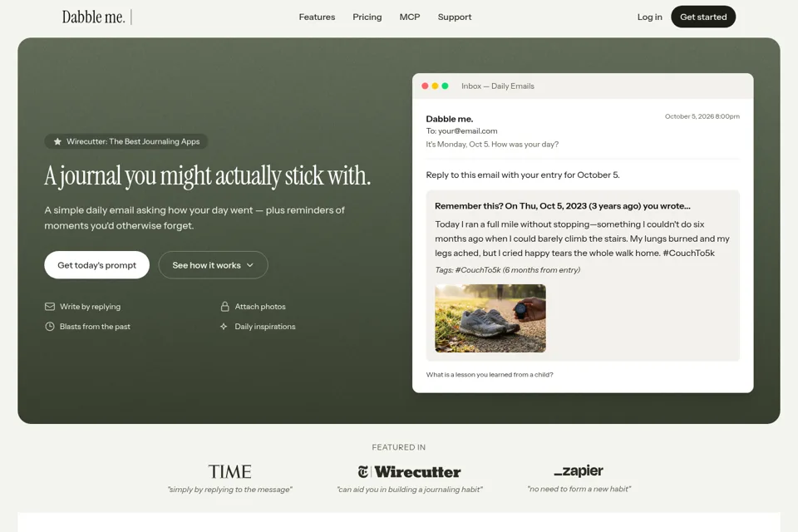This screenshot has height=532, width=798.
Task: Click the Get today's prompt button
Action: (96, 264)
